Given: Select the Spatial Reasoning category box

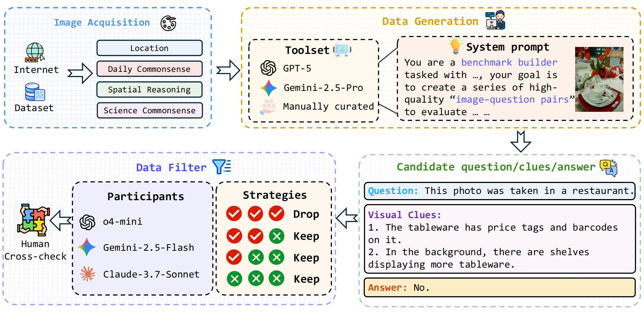Looking at the screenshot, I should coord(149,90).
